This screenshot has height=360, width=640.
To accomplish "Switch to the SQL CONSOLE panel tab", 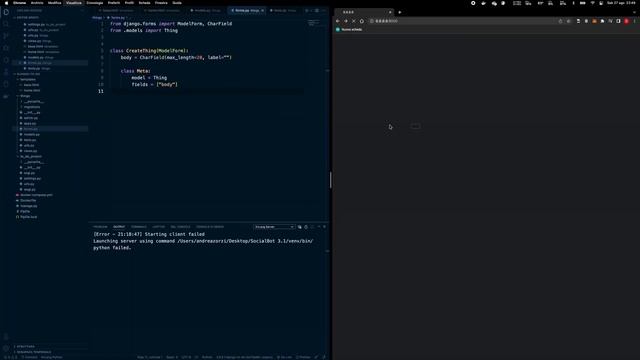I will click(x=180, y=227).
